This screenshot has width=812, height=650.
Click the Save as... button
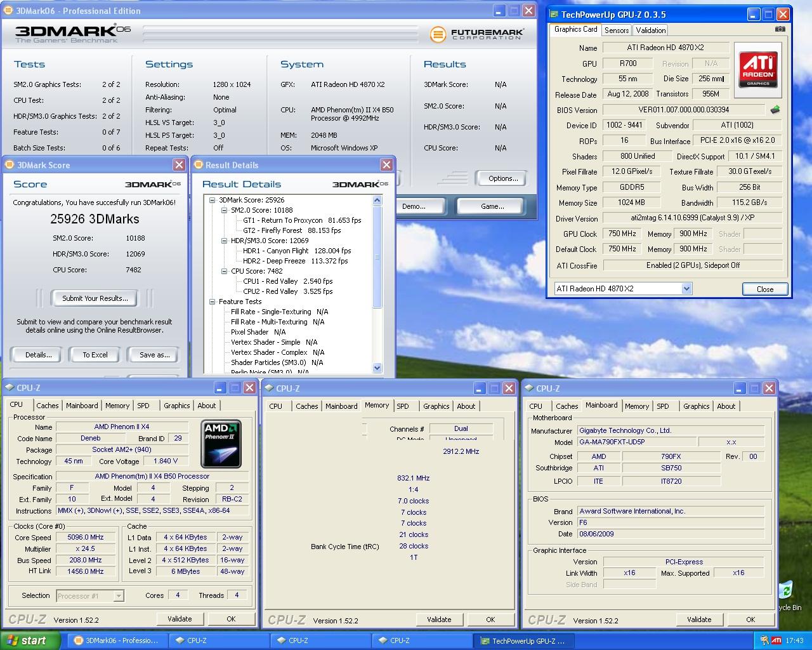click(154, 355)
